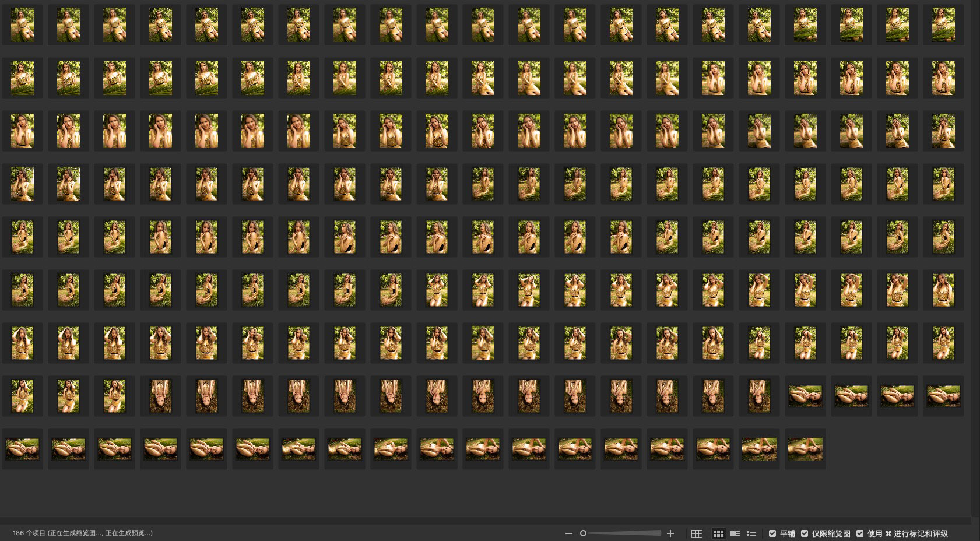Select the very first thumbnail in the grid
This screenshot has height=541, width=980.
point(22,24)
